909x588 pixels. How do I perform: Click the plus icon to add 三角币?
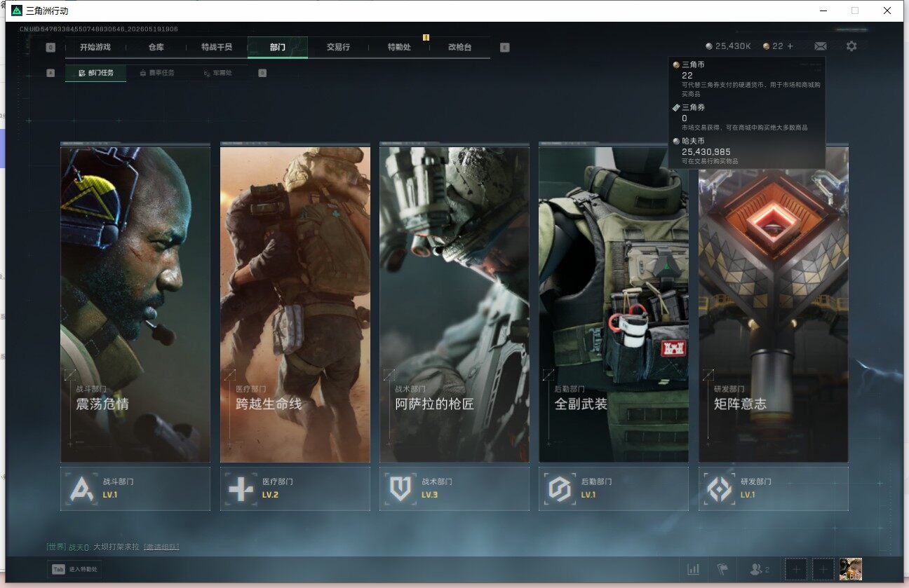coord(790,46)
